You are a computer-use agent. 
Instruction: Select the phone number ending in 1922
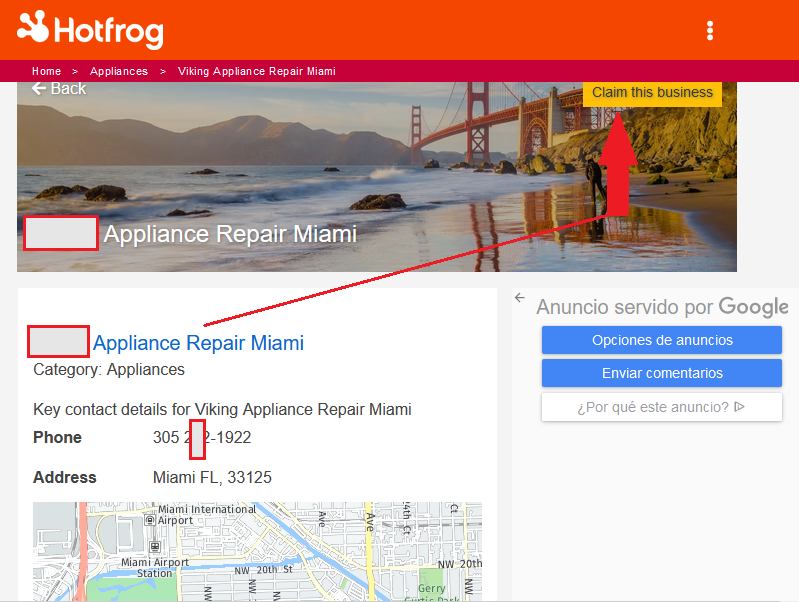[202, 437]
